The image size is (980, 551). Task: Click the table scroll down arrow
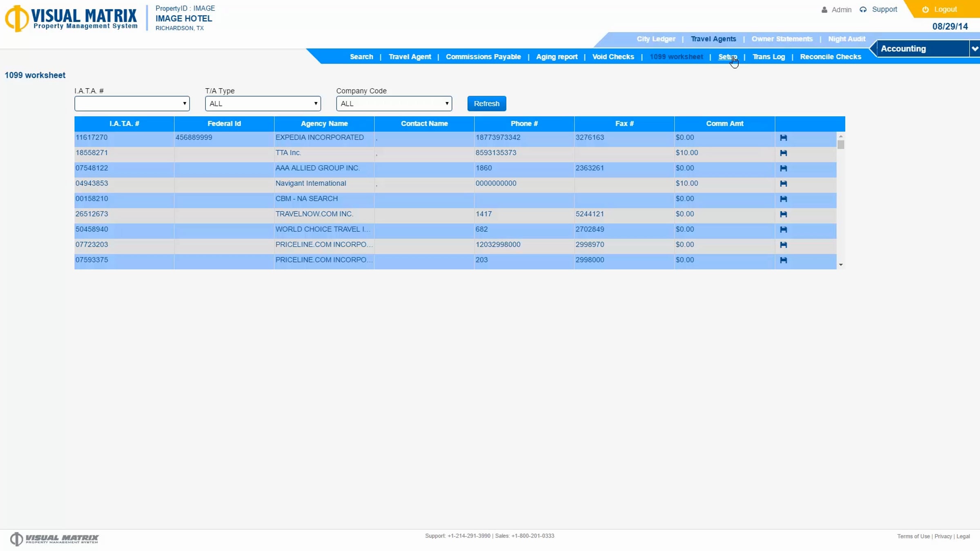tap(841, 265)
